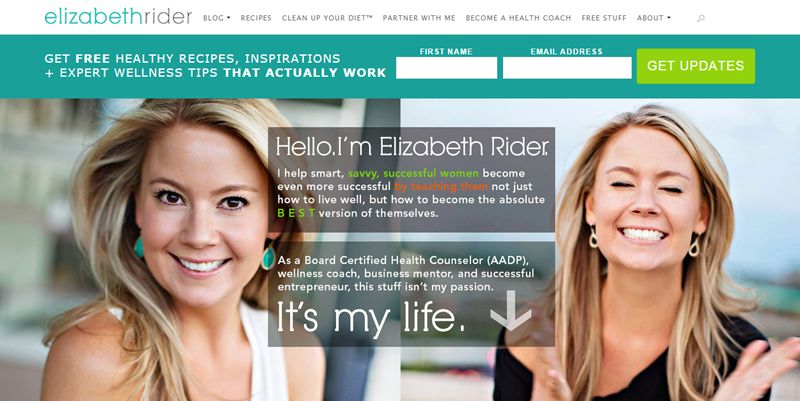This screenshot has width=800, height=401.
Task: Click the free healthy recipes banner text
Action: click(x=215, y=65)
